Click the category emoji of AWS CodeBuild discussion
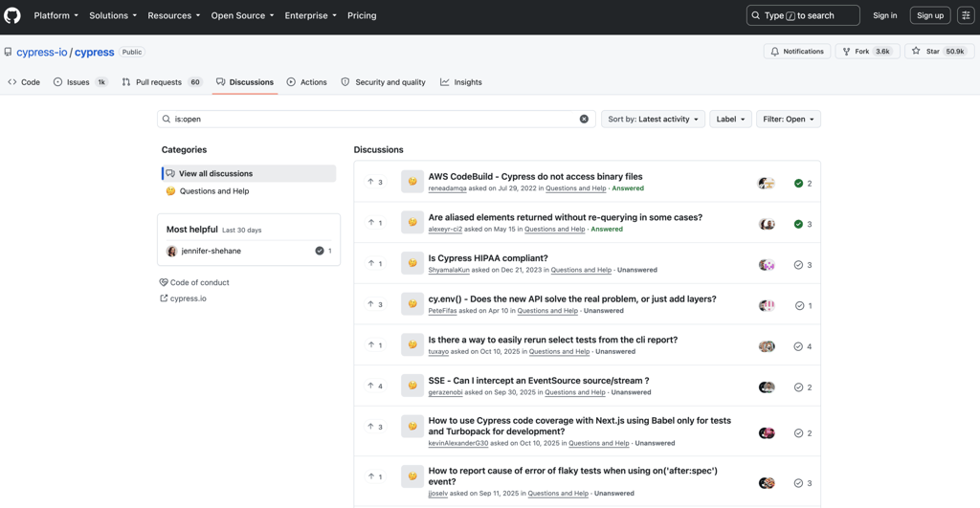The width and height of the screenshot is (980, 508). click(x=412, y=181)
